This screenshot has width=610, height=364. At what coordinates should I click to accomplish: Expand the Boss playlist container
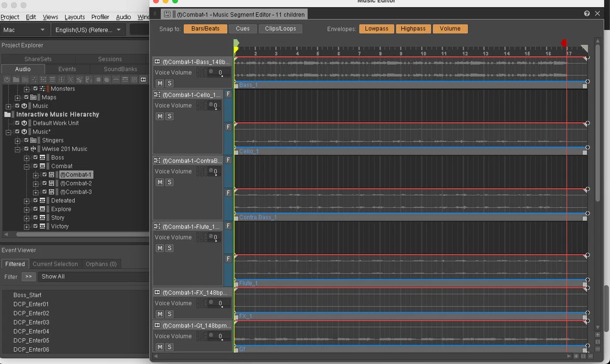pyautogui.click(x=26, y=157)
